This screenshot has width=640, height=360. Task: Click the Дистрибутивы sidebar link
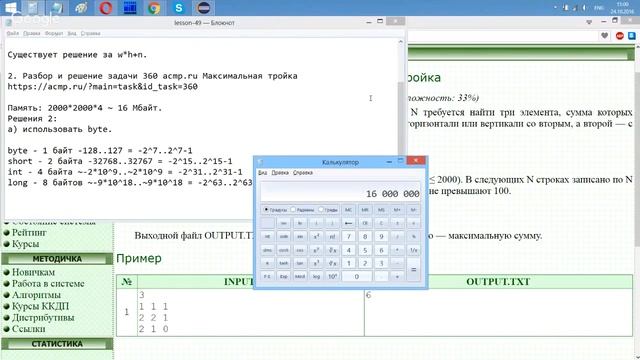click(43, 318)
